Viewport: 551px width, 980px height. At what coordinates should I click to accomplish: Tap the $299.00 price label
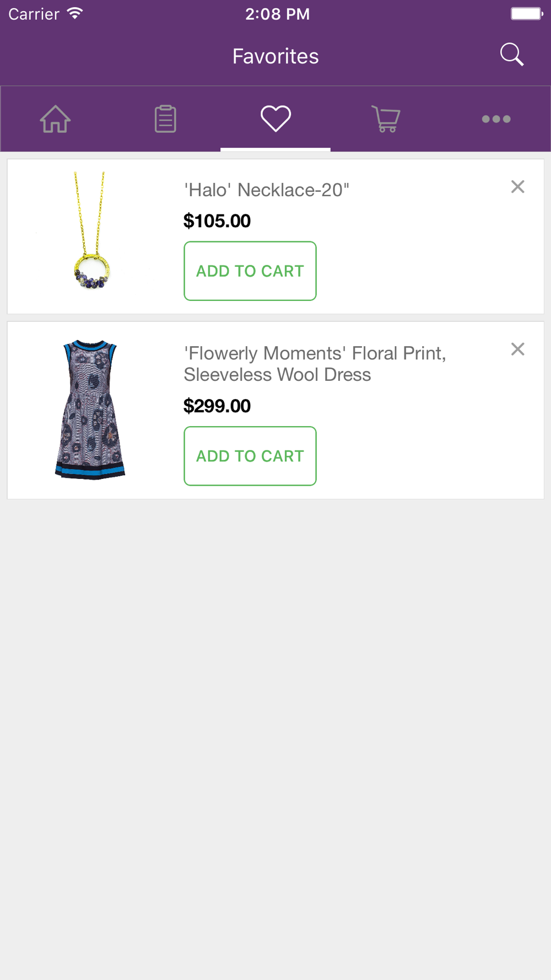tap(217, 406)
